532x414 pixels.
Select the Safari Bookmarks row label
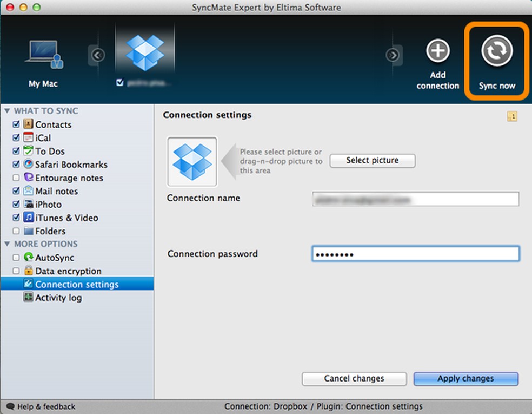coord(71,165)
